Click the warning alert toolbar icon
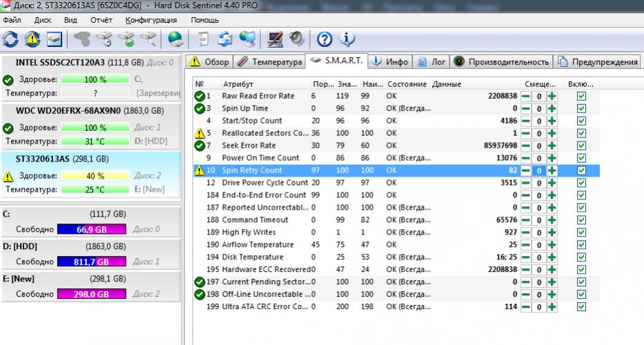 coord(32,39)
